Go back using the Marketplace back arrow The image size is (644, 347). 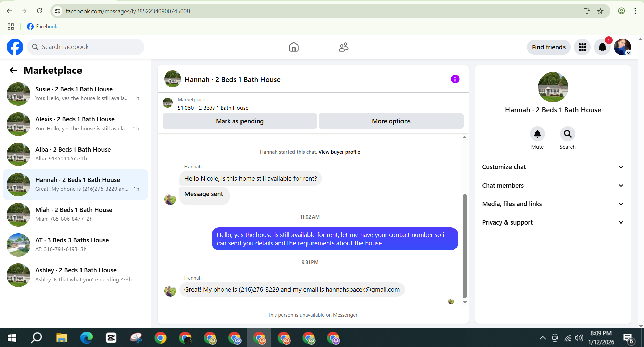pyautogui.click(x=13, y=70)
